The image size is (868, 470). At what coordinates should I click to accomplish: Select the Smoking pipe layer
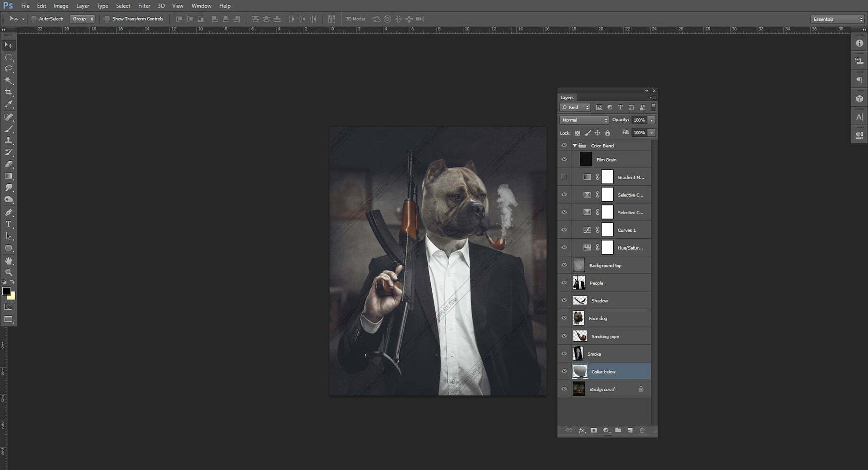point(605,336)
